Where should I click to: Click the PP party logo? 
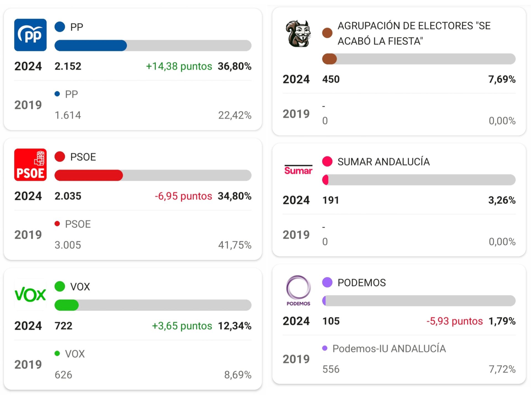click(x=30, y=35)
